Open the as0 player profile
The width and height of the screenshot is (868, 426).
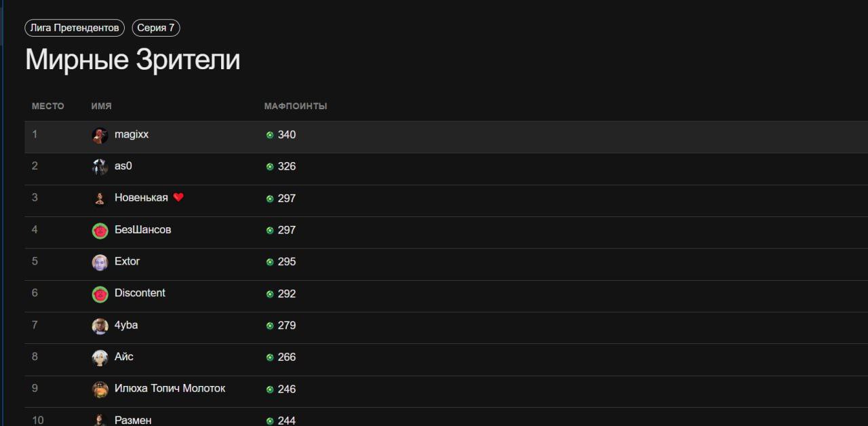click(123, 166)
